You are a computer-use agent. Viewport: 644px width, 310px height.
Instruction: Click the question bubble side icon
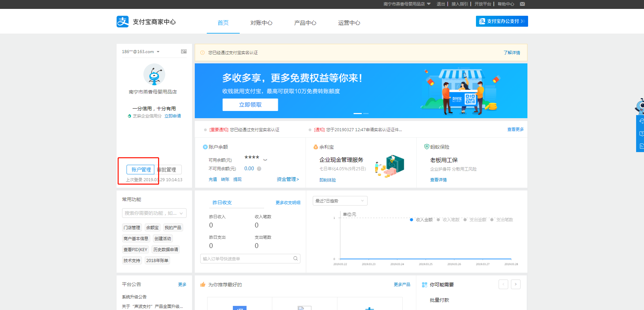(x=641, y=134)
